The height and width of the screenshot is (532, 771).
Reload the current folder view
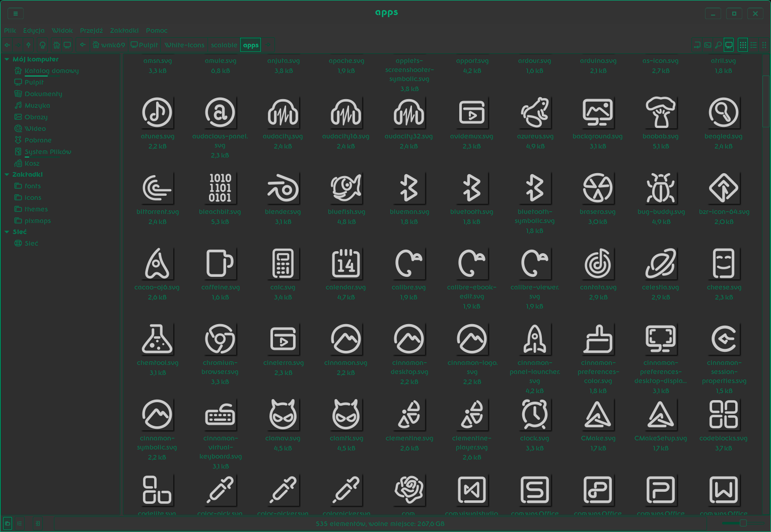[x=42, y=45]
